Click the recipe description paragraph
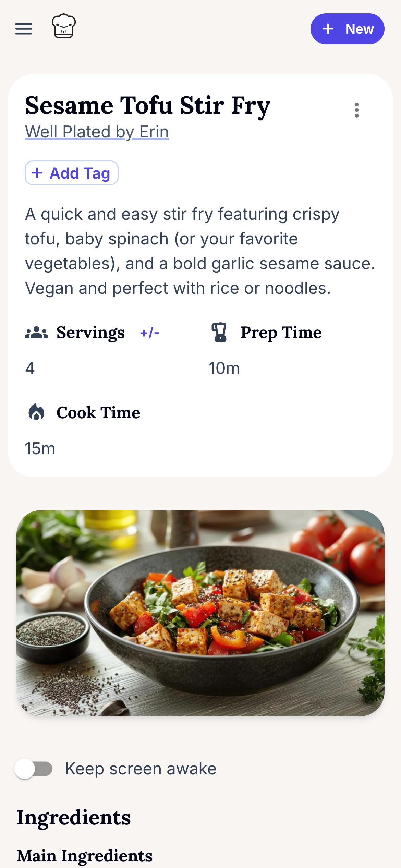 pos(200,251)
